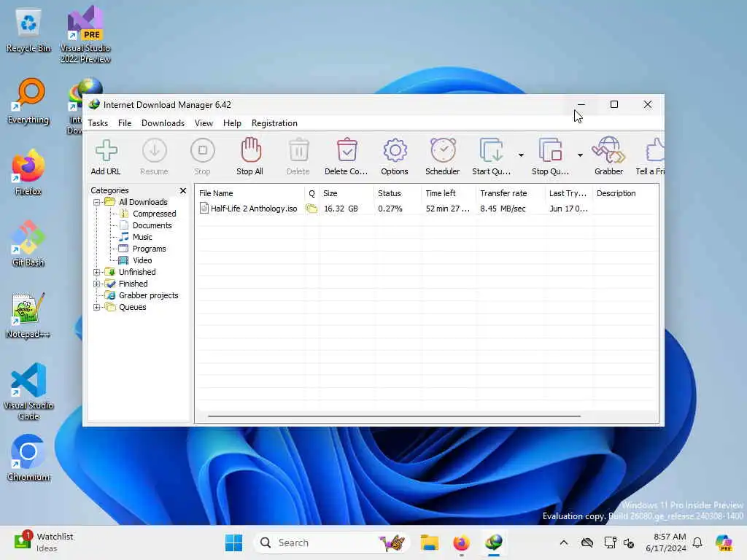Click the 0.27% status value
This screenshot has width=747, height=560.
390,209
